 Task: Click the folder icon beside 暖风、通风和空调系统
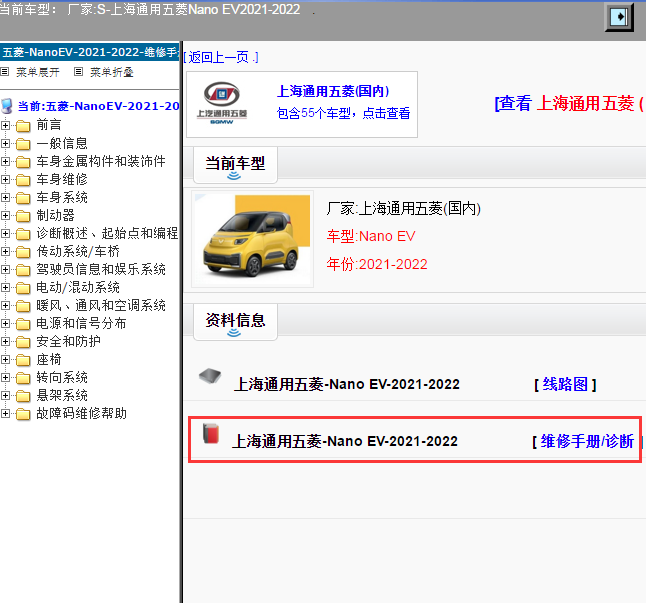(x=23, y=306)
